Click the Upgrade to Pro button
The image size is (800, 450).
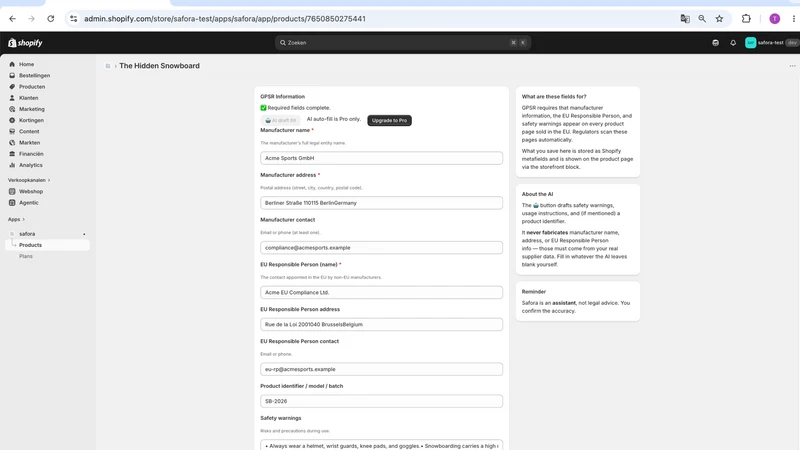coord(389,120)
